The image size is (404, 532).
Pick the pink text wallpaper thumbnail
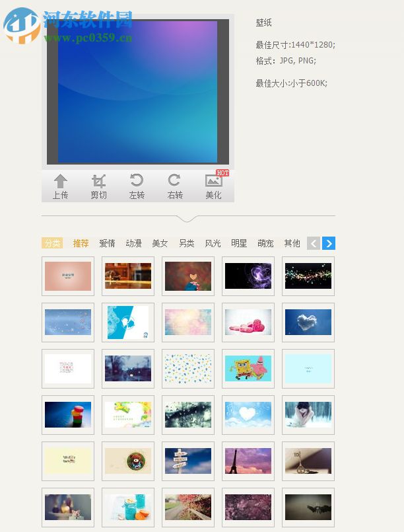click(68, 276)
